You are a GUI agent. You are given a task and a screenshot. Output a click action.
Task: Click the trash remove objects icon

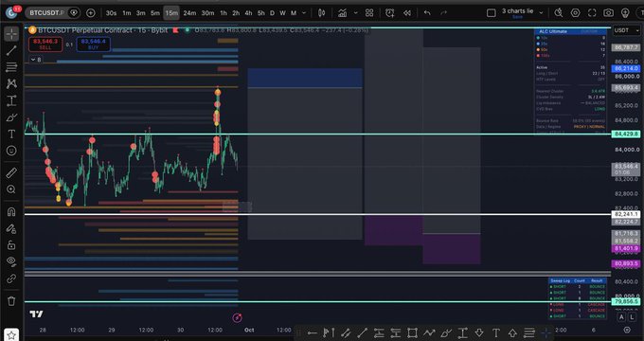pos(11,301)
